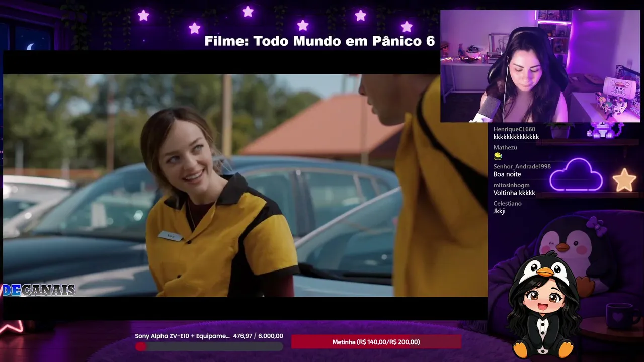This screenshot has height=362, width=644.
Task: Click the emoji in Mathezu's chat message
Action: pyautogui.click(x=498, y=156)
